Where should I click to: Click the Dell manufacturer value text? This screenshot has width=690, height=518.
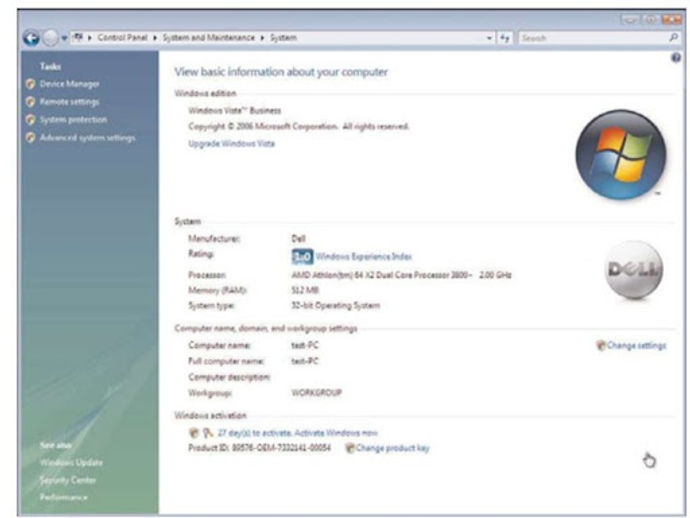(298, 239)
